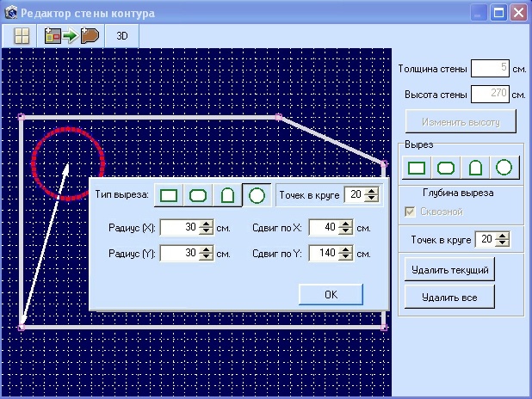Select rectangle cutout in right Вырез panel

pos(418,168)
